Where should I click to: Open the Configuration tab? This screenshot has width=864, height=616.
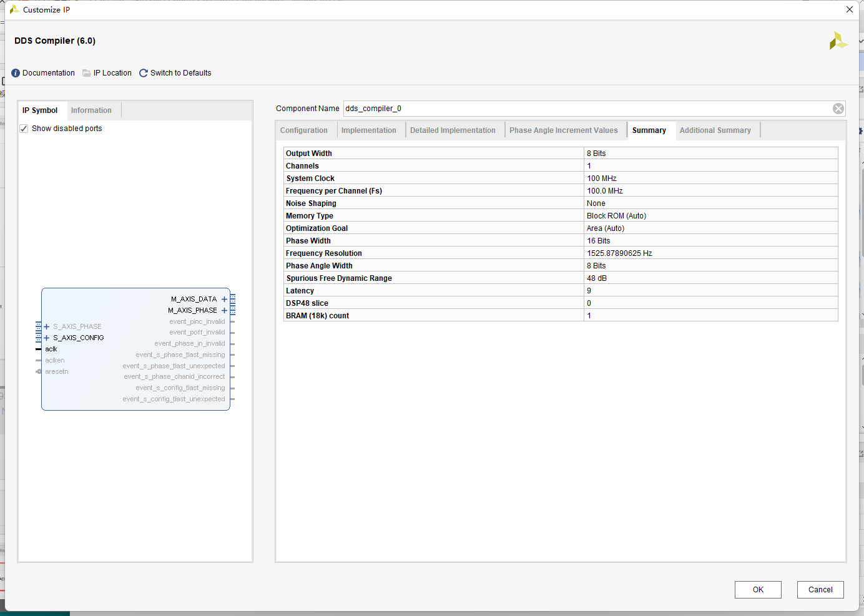(x=304, y=130)
